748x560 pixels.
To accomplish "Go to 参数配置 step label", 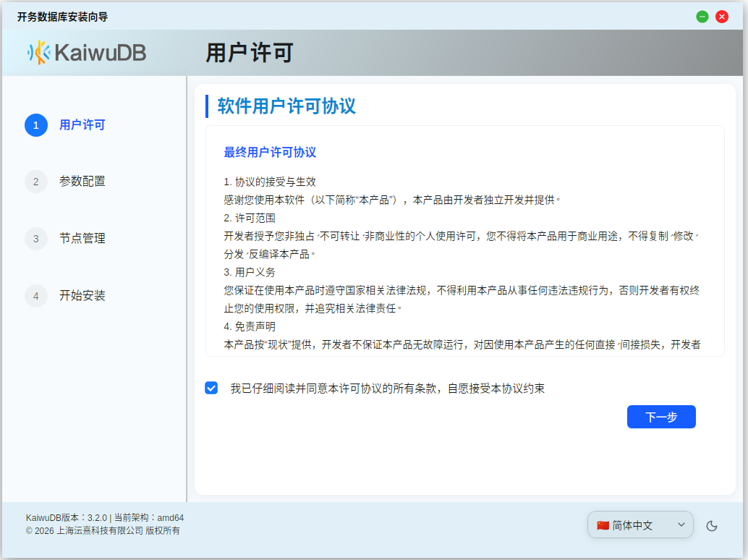I will click(82, 182).
